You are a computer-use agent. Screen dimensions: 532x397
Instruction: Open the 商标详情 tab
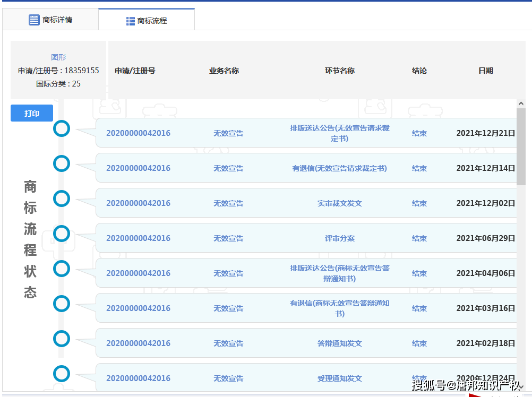50,20
